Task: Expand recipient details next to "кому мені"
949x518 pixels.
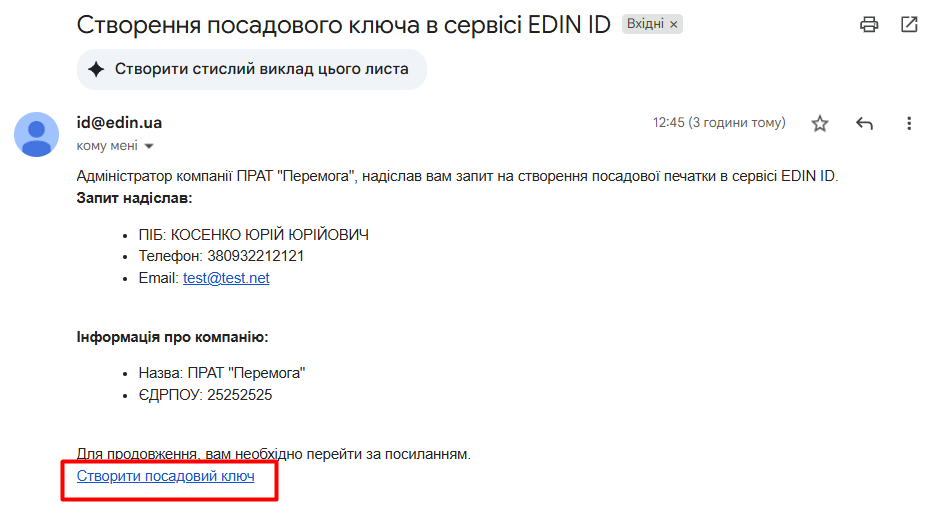Action: click(x=150, y=146)
